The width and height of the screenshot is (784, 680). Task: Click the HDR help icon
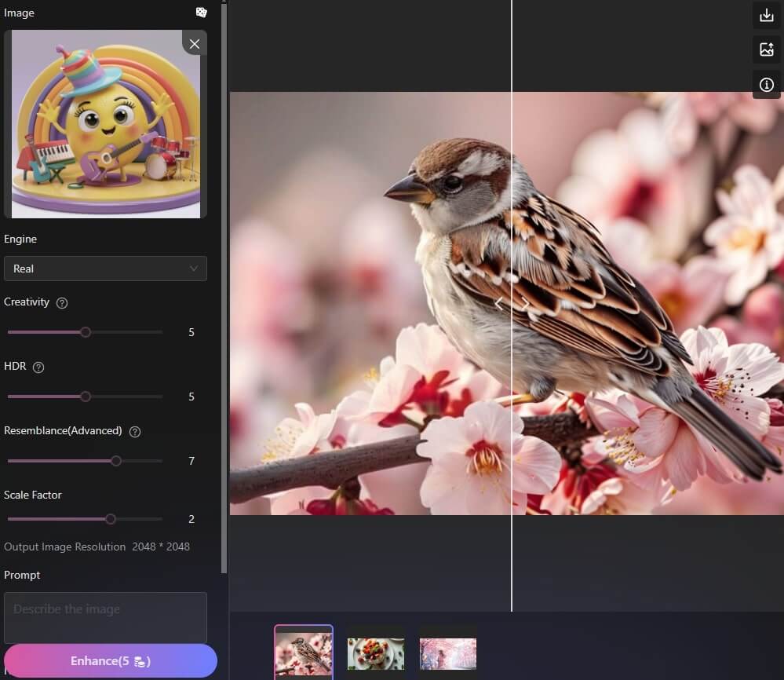[x=38, y=367]
